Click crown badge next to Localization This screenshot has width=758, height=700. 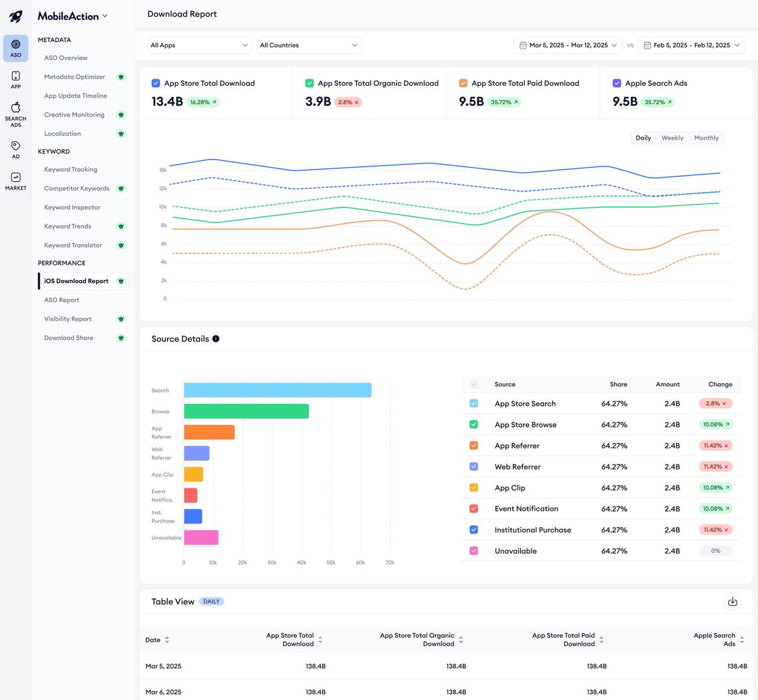click(121, 134)
